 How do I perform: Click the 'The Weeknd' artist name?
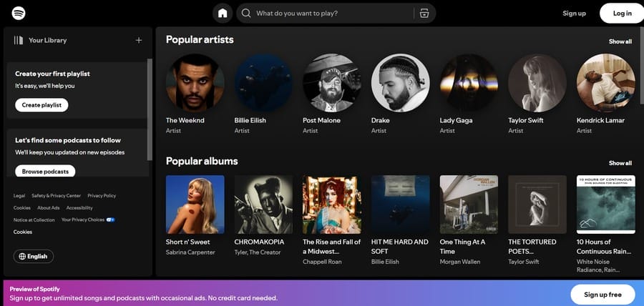click(185, 121)
